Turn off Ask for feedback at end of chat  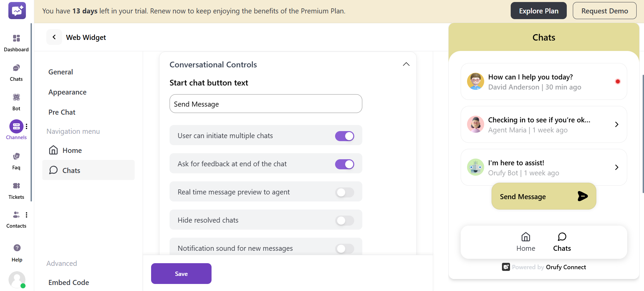tap(344, 164)
